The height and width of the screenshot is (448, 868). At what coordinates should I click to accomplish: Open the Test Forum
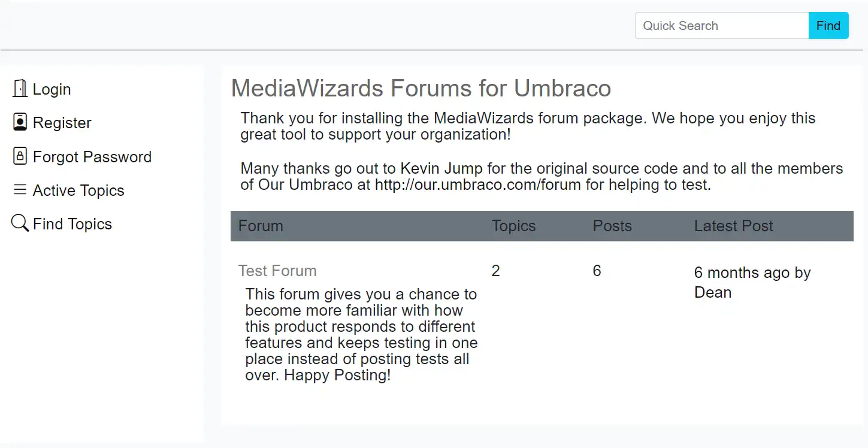[277, 271]
